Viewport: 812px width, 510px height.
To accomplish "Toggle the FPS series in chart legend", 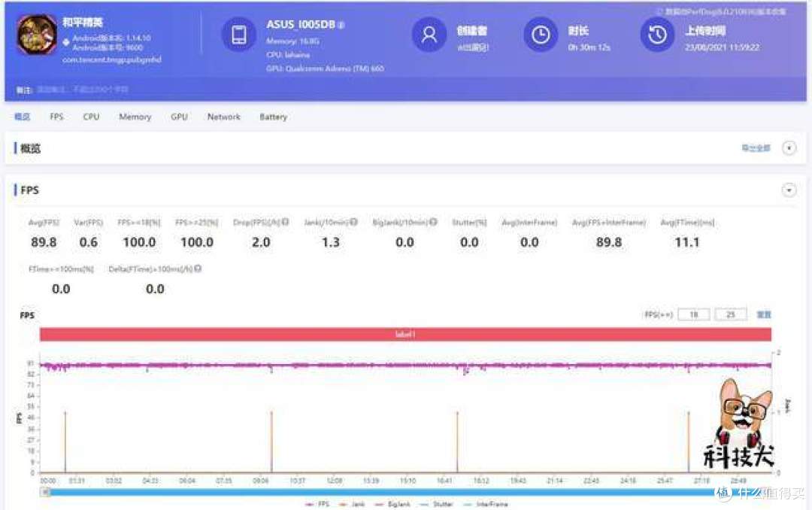I will coord(317,504).
